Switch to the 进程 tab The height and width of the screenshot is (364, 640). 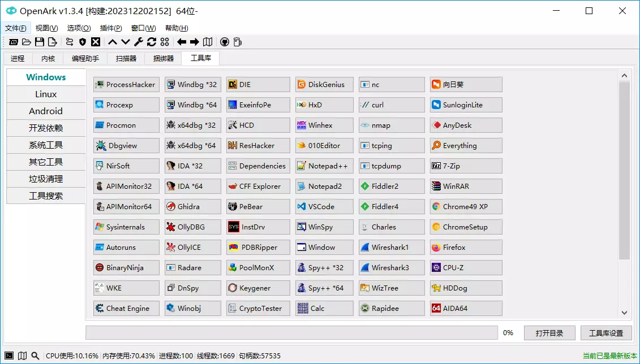coord(18,58)
